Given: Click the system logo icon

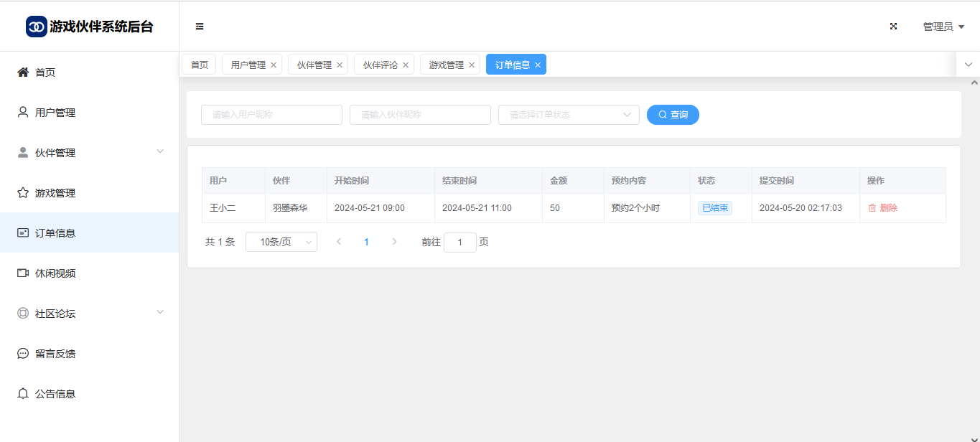Looking at the screenshot, I should coord(36,27).
